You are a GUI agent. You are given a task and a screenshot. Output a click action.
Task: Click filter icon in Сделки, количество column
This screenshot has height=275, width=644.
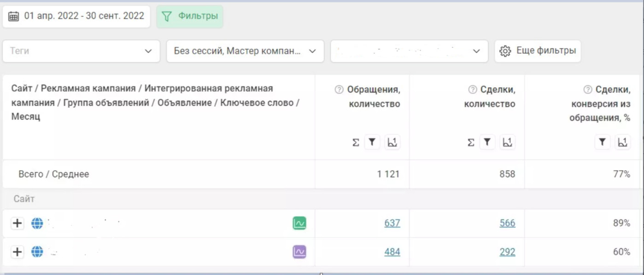coord(487,142)
